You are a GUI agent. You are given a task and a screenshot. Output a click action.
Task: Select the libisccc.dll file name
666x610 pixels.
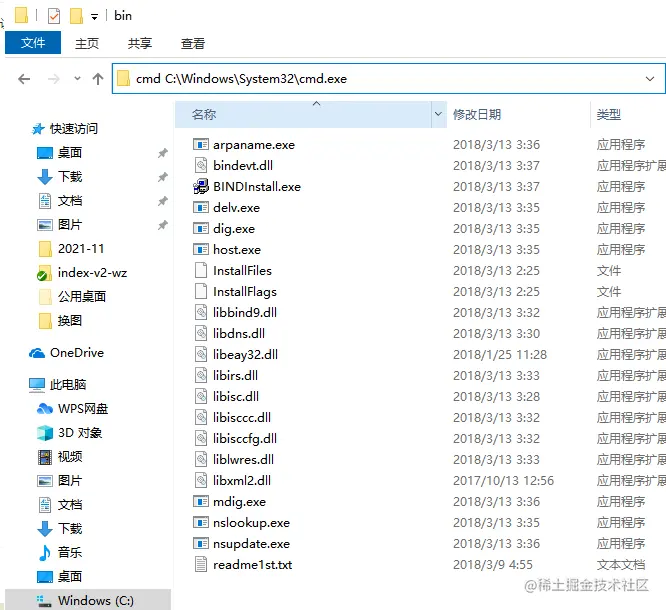(242, 418)
